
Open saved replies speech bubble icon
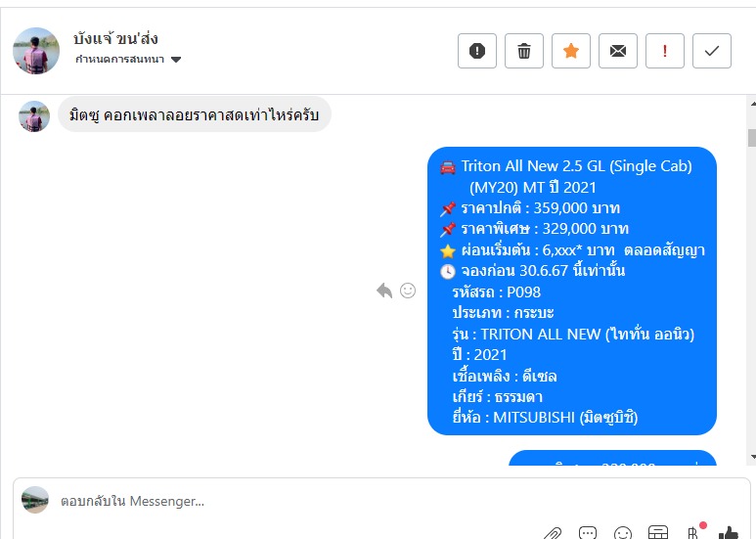click(587, 533)
